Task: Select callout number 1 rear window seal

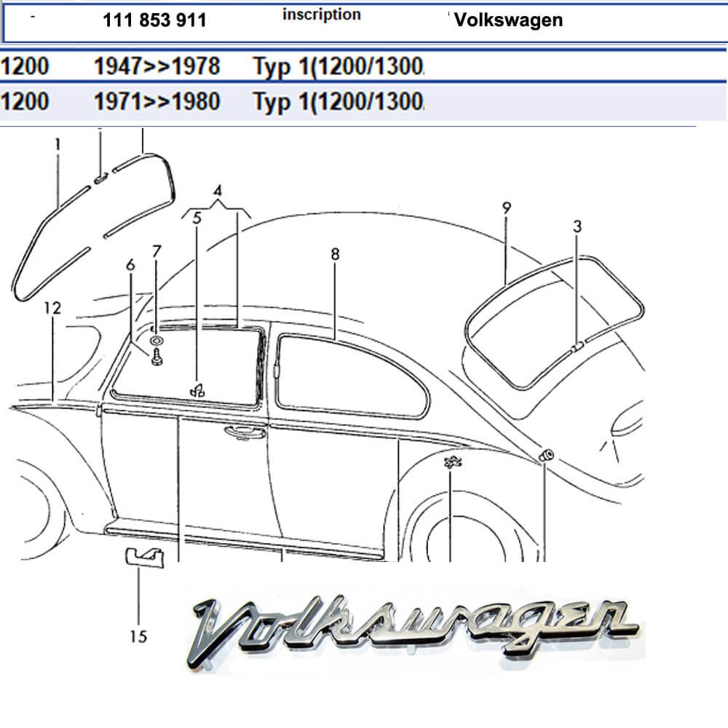Action: click(57, 143)
